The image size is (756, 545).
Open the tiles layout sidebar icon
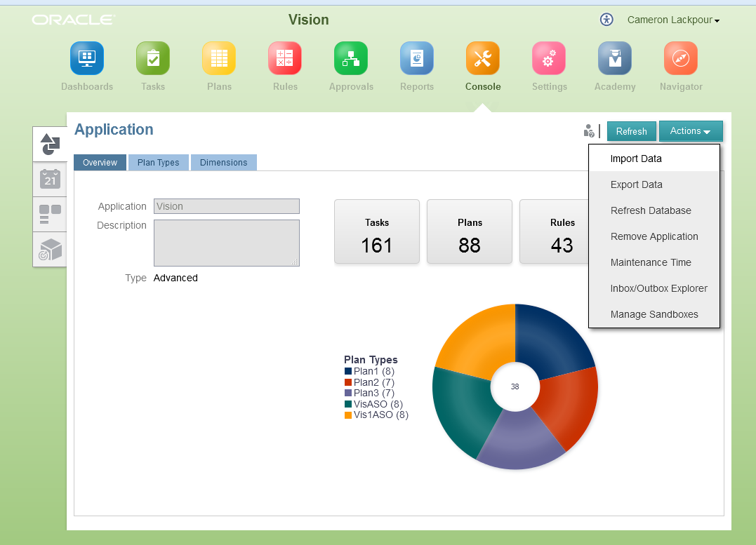pos(50,215)
